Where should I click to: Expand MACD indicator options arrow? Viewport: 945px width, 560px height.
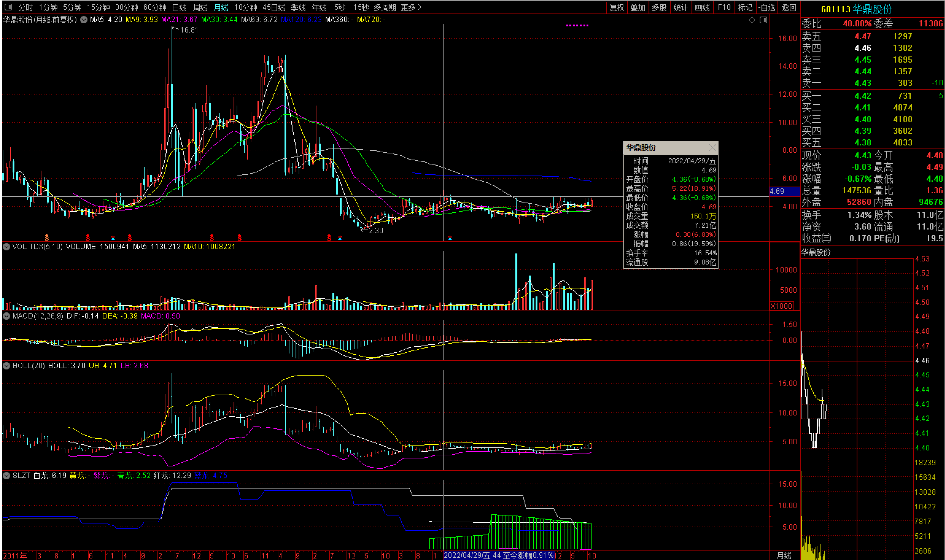(6, 316)
